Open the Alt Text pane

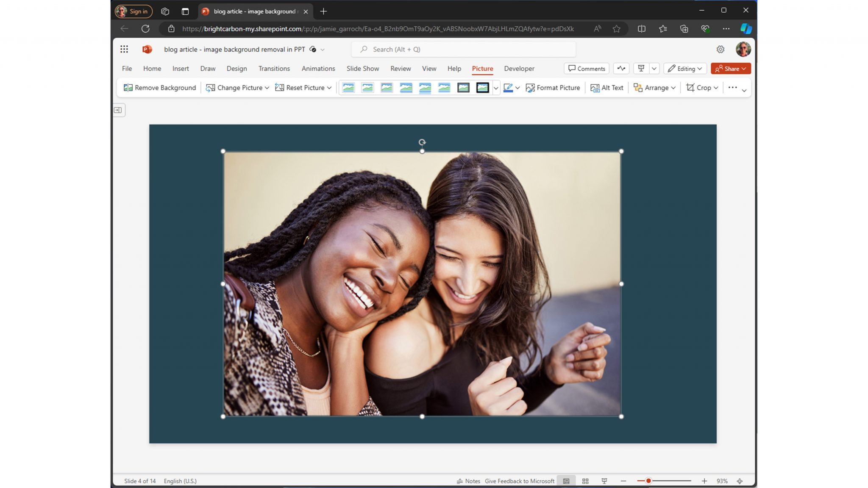point(607,88)
